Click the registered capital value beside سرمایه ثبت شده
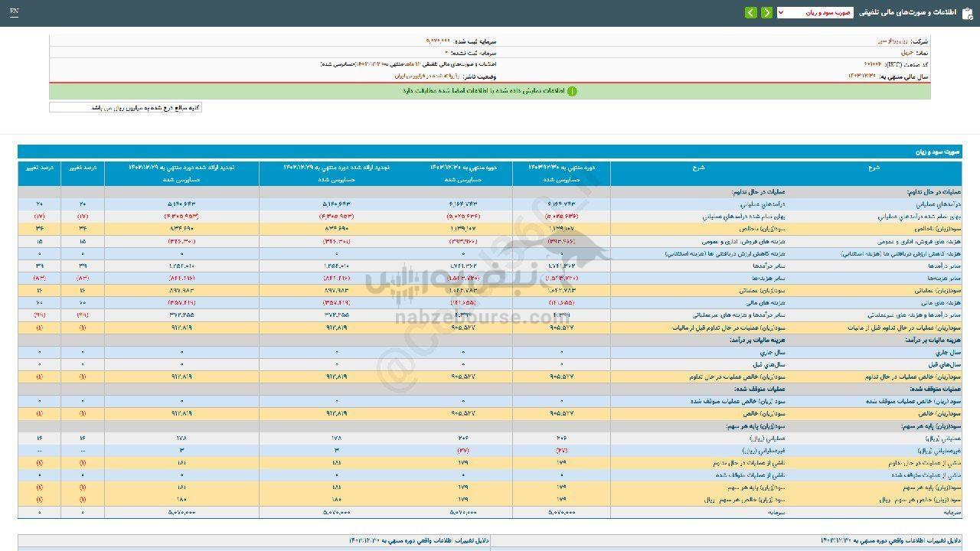980x551 pixels. coord(439,41)
